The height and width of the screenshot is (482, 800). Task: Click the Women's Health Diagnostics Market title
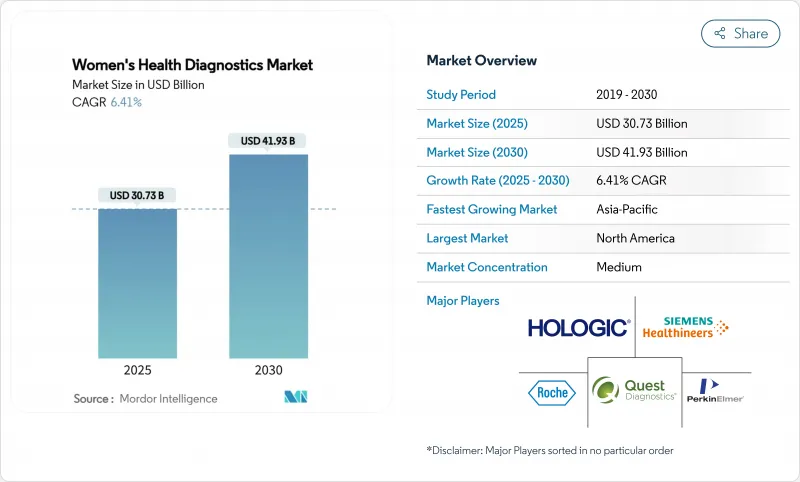click(x=192, y=65)
